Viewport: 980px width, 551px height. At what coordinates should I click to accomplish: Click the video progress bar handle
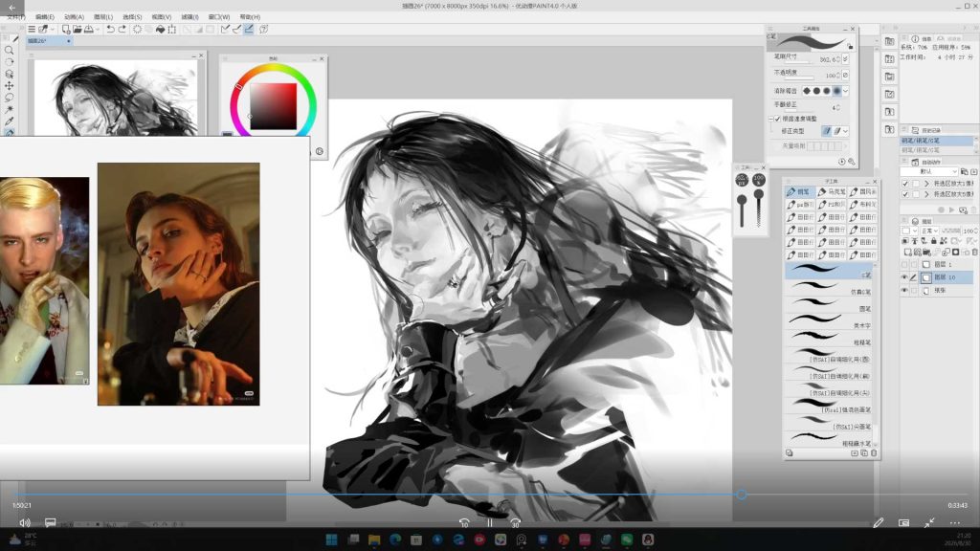pos(742,495)
